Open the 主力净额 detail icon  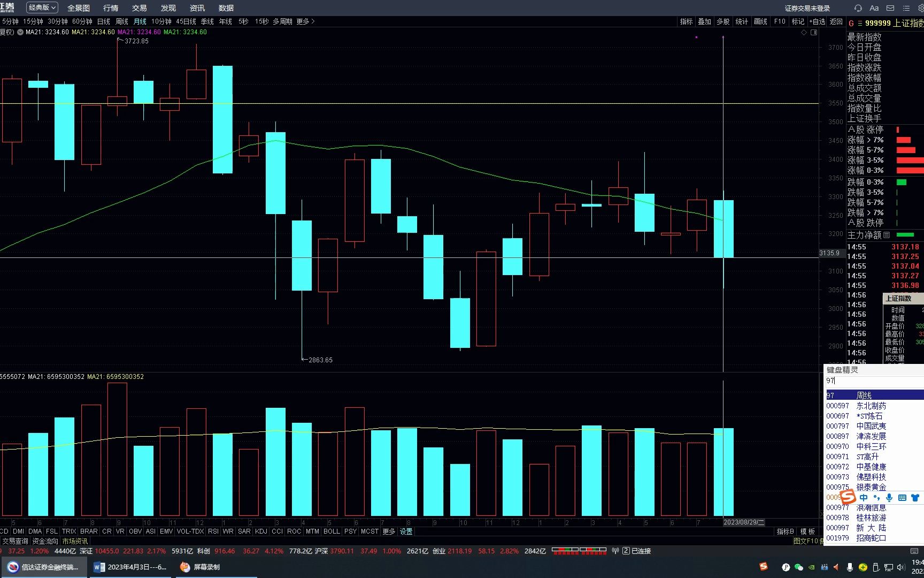pos(887,235)
